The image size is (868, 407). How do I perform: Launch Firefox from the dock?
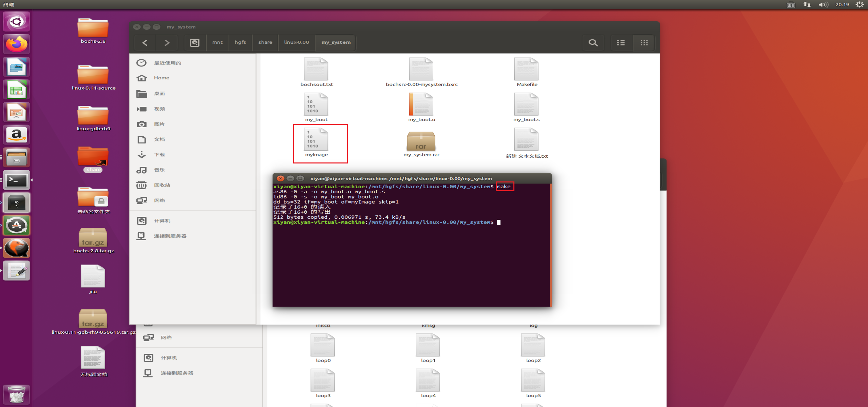pos(16,44)
